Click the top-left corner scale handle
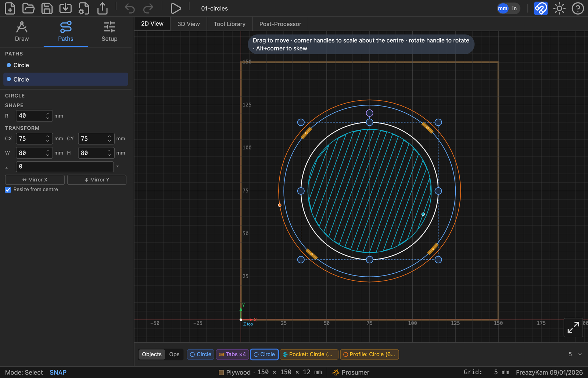The image size is (588, 378). pos(301,122)
